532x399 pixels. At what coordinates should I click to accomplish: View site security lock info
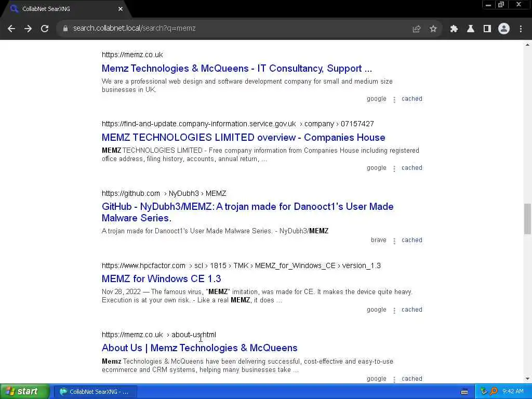(65, 29)
